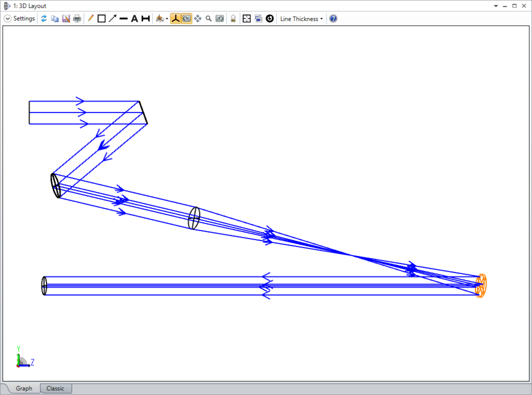The image size is (532, 395).
Task: Toggle the rotate view mode button
Action: 187,19
